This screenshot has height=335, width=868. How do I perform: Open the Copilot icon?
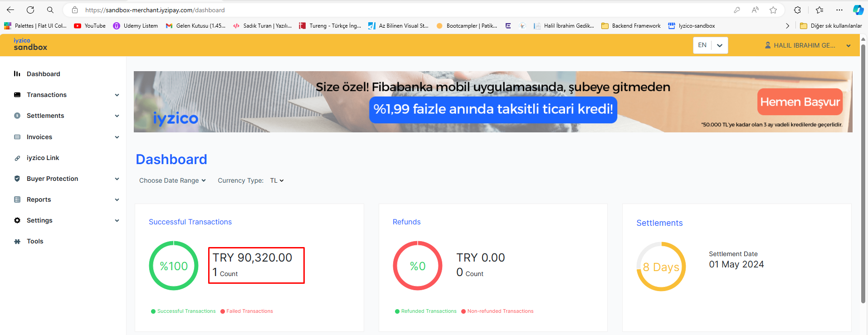[x=858, y=10]
